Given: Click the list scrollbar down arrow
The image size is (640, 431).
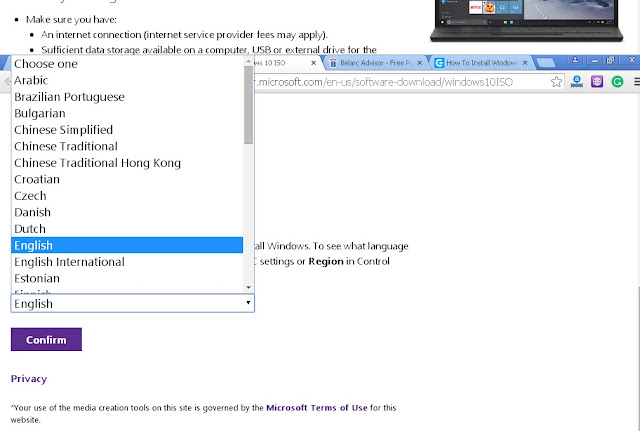Looking at the screenshot, I should pos(249,288).
